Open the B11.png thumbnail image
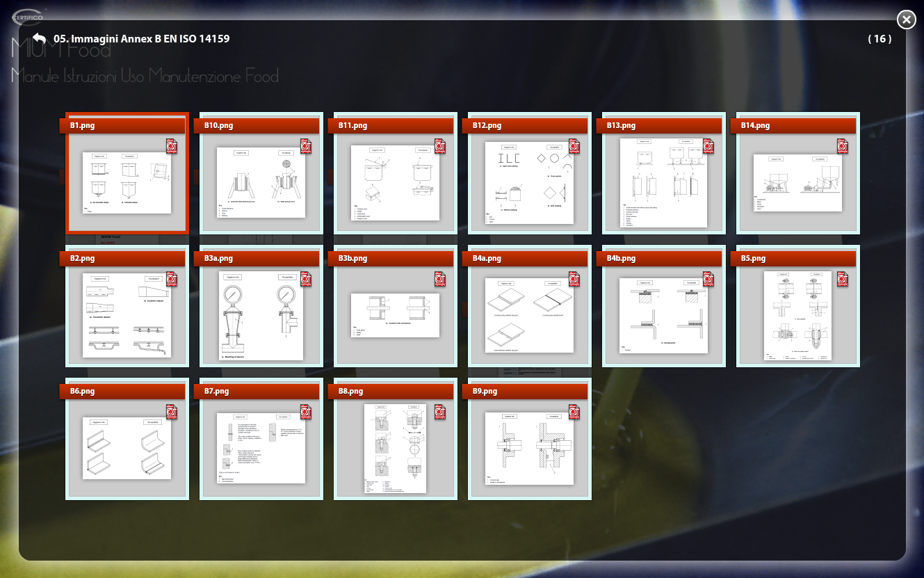The image size is (924, 578). coord(395,183)
